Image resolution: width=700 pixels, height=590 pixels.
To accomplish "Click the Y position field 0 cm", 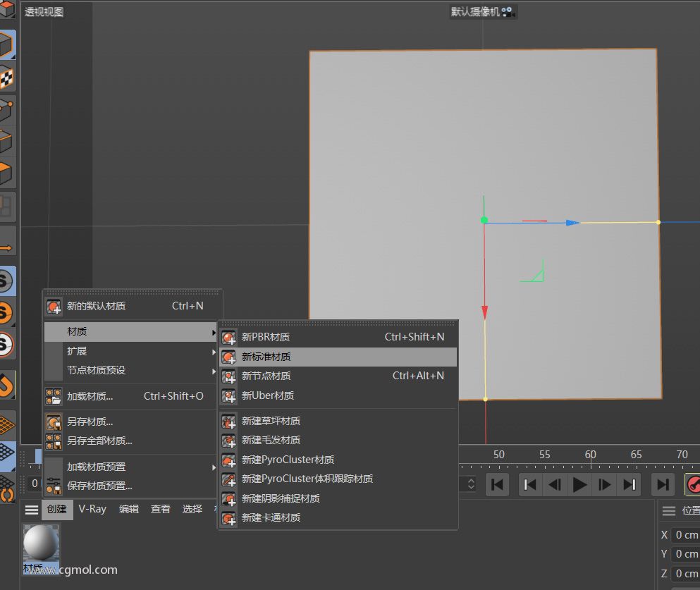I will pyautogui.click(x=686, y=554).
